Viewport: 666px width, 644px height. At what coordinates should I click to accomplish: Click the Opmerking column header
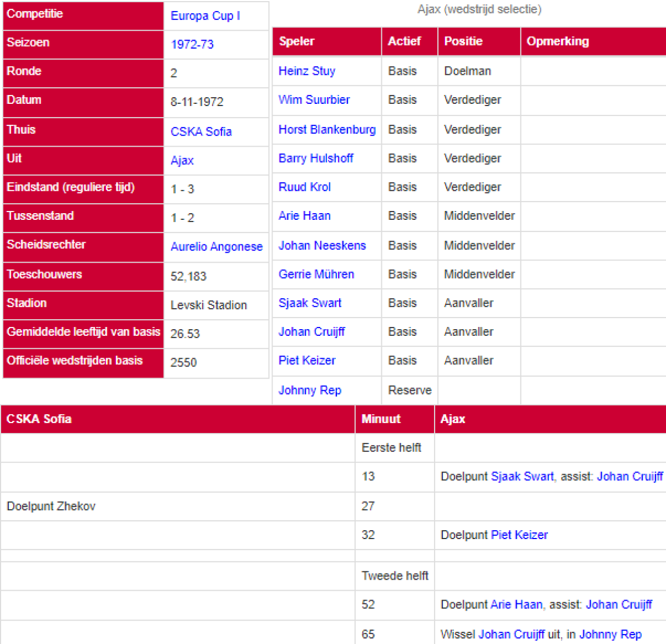tap(558, 42)
